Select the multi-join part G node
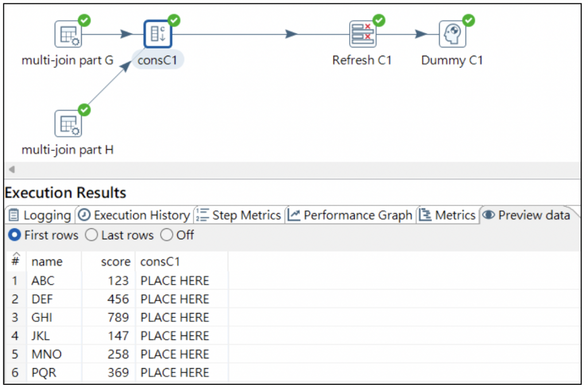588x390 pixels. click(67, 33)
